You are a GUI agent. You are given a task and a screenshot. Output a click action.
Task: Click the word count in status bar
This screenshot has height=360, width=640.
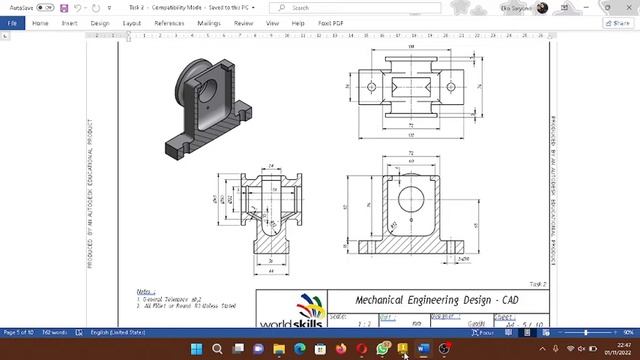pos(54,333)
